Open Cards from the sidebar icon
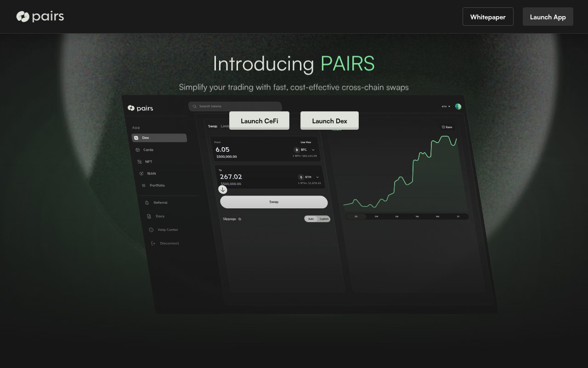588x368 pixels. [x=138, y=150]
